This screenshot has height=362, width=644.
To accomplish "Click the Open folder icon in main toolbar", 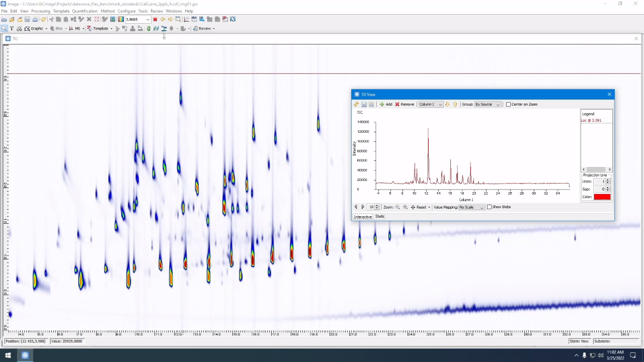I will point(12,19).
